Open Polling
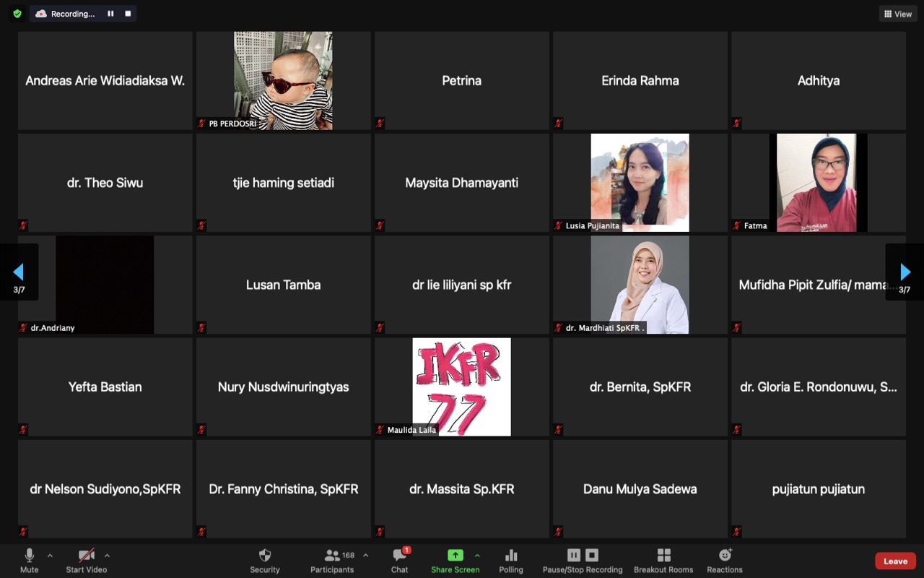This screenshot has width=924, height=578. click(x=511, y=560)
